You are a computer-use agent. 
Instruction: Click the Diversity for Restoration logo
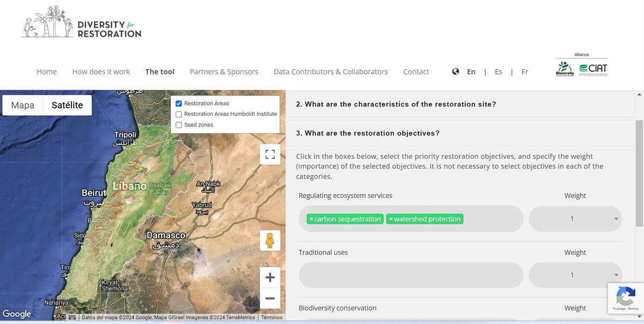[81, 23]
